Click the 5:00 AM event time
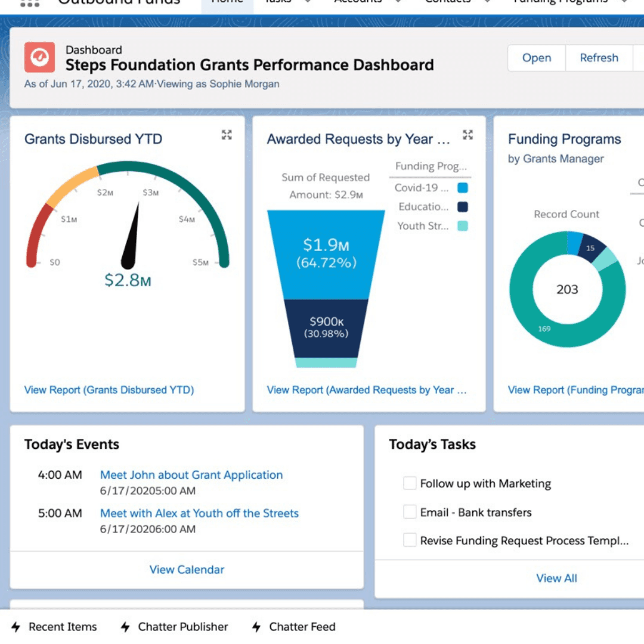644x644 pixels. pos(60,513)
